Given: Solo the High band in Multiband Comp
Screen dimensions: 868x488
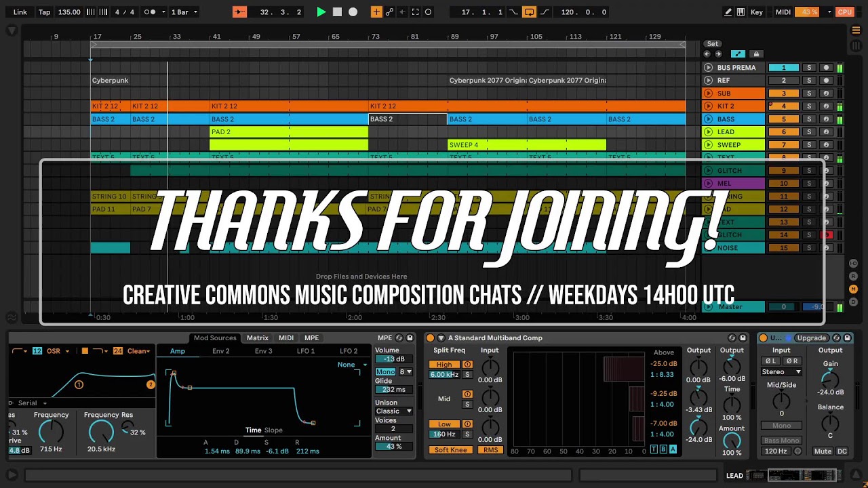Looking at the screenshot, I should point(467,375).
